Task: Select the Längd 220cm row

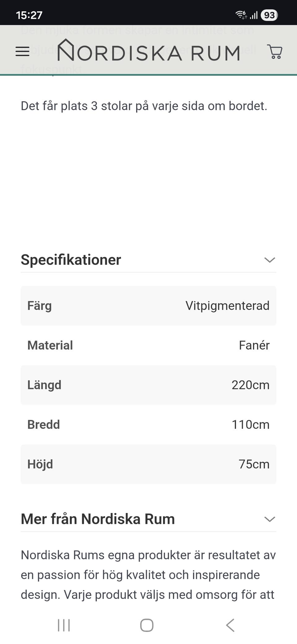Action: click(x=148, y=385)
